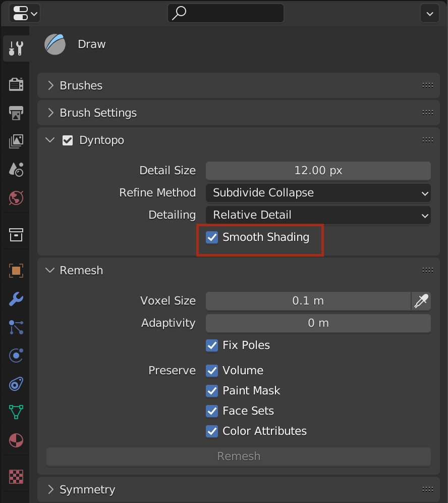Open the Refine Method dropdown
Viewport: 448px width, 503px height.
(318, 193)
